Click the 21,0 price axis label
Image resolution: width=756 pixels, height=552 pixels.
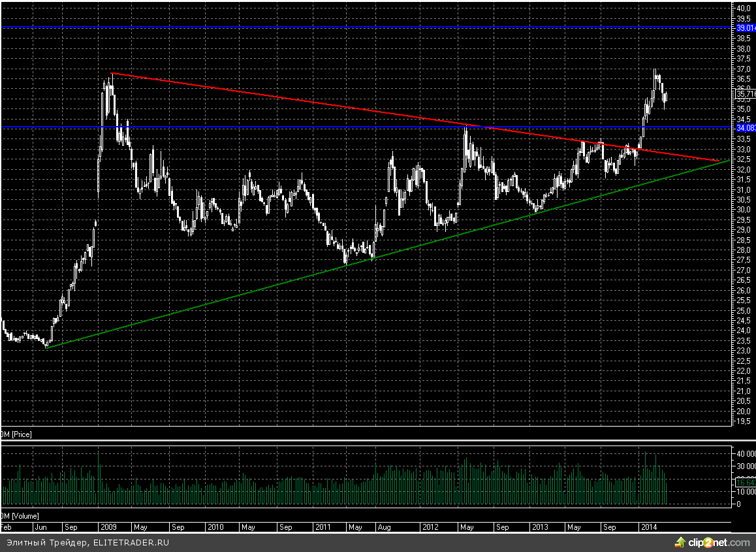tap(744, 391)
